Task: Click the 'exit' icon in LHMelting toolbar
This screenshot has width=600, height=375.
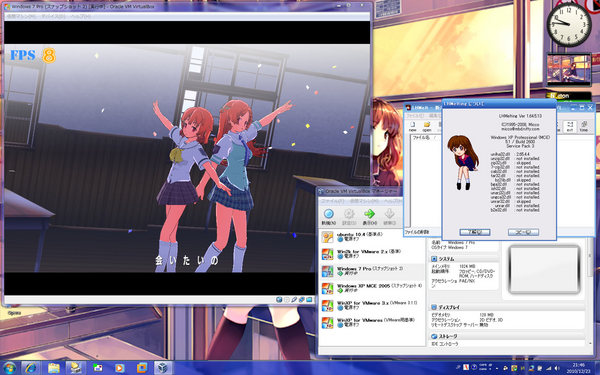Action: [570, 127]
